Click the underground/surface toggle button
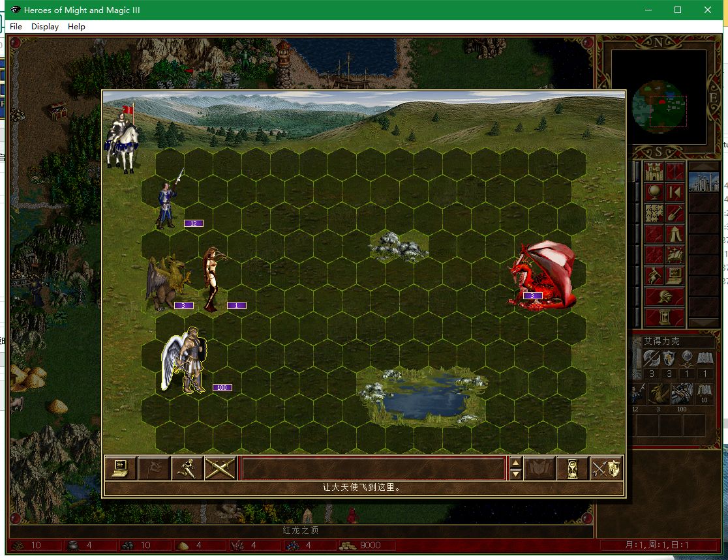This screenshot has height=560, width=728. pyautogui.click(x=675, y=171)
